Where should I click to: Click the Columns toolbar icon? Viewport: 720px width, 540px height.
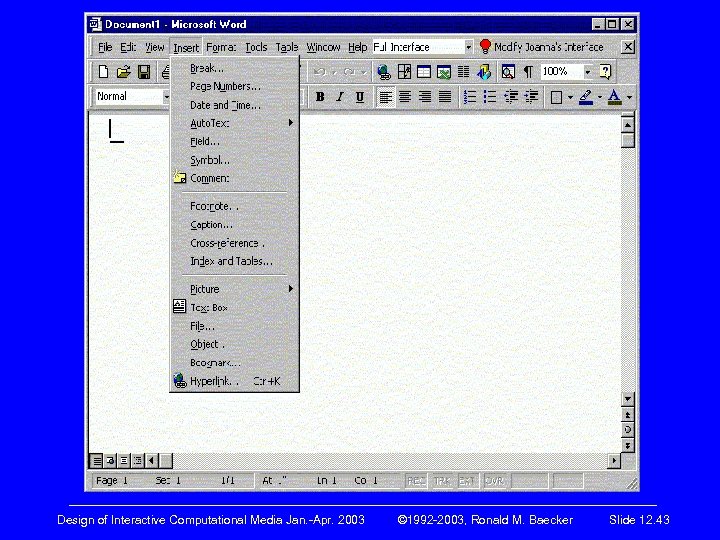(463, 72)
